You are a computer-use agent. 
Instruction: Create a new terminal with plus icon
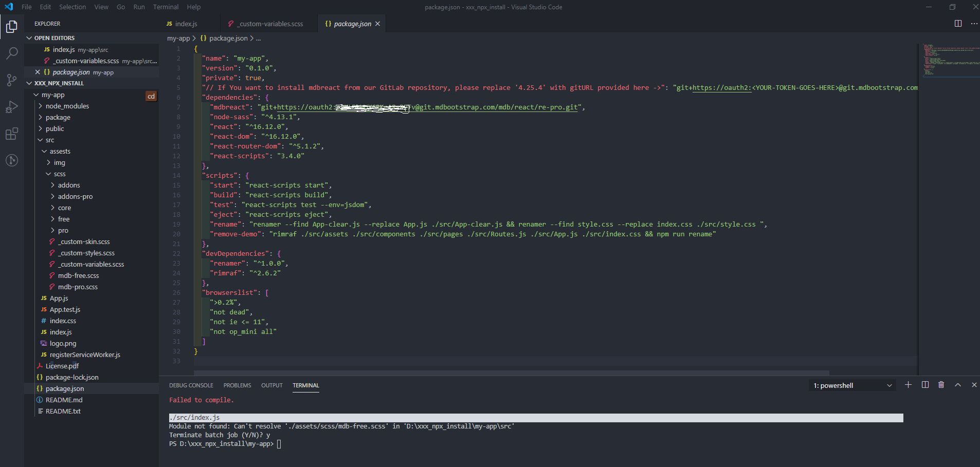908,385
